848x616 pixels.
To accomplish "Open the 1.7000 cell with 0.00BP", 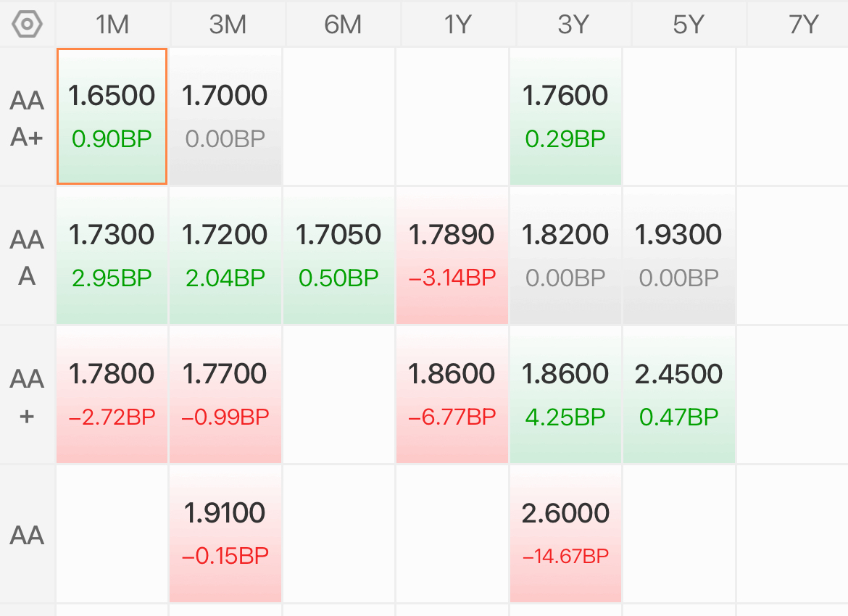I will [225, 116].
